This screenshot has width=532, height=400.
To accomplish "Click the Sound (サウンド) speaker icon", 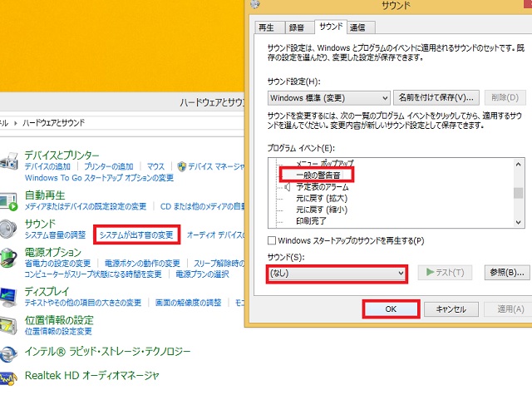I will pos(9,229).
